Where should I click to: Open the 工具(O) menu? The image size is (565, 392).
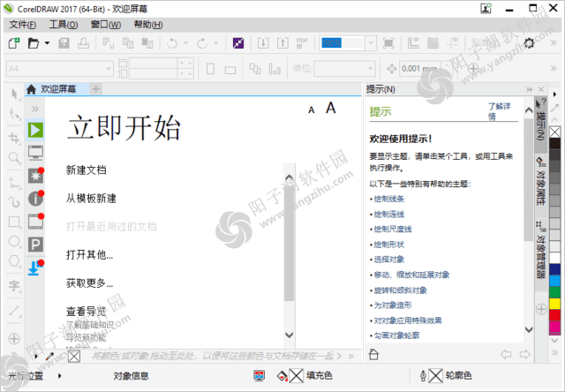click(x=64, y=25)
